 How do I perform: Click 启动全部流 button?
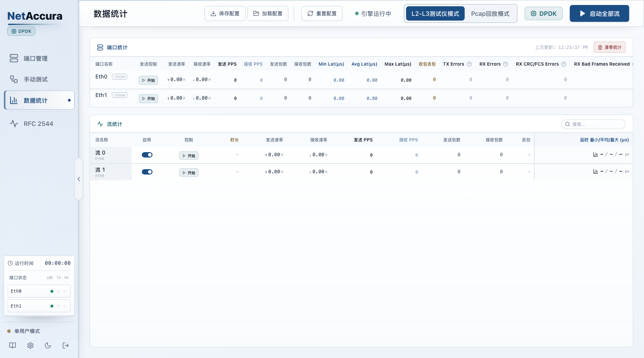(599, 13)
